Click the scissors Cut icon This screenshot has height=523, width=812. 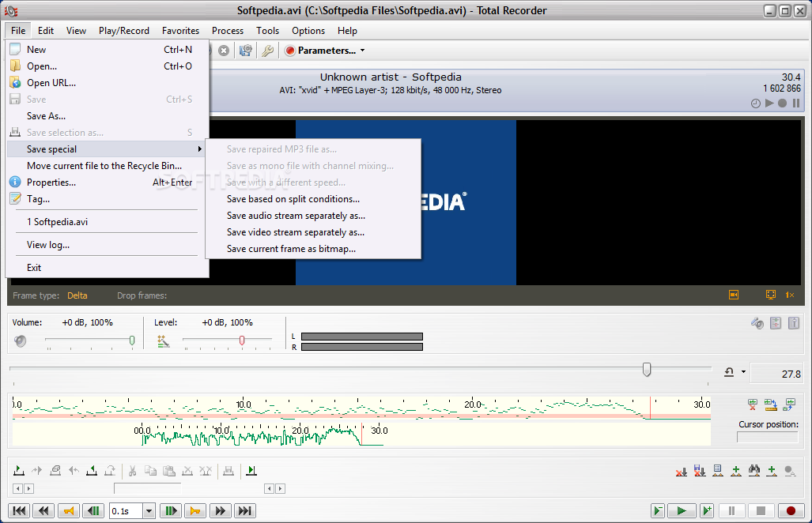click(x=133, y=470)
